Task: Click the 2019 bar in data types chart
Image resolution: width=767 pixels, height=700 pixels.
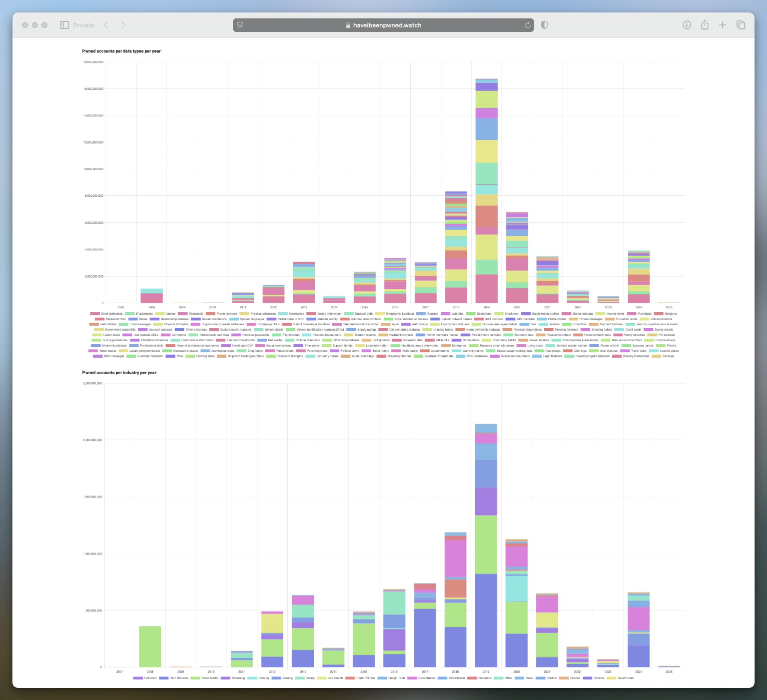Action: (x=486, y=190)
